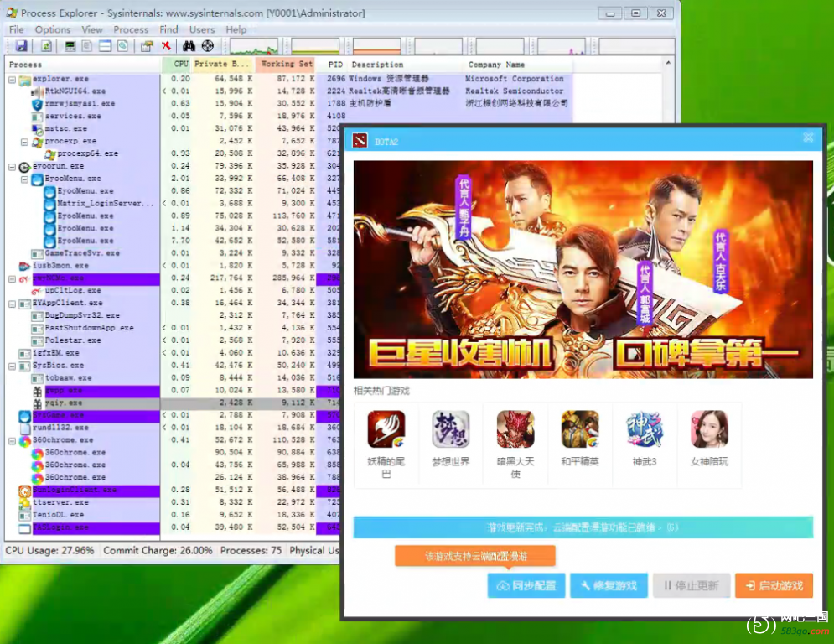Click the "Commit Charge: 26.00%" status bar text
Viewport: 834px width, 644px height.
click(158, 550)
